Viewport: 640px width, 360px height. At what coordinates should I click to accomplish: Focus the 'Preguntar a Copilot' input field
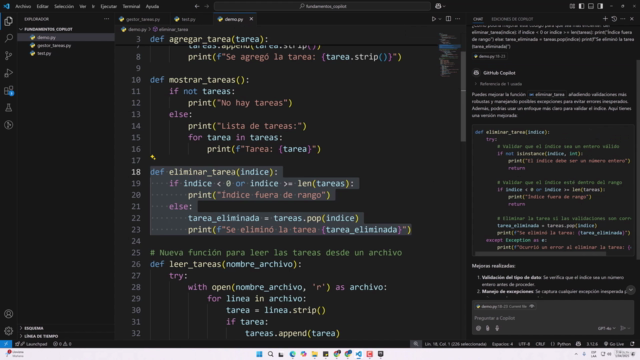(x=553, y=318)
